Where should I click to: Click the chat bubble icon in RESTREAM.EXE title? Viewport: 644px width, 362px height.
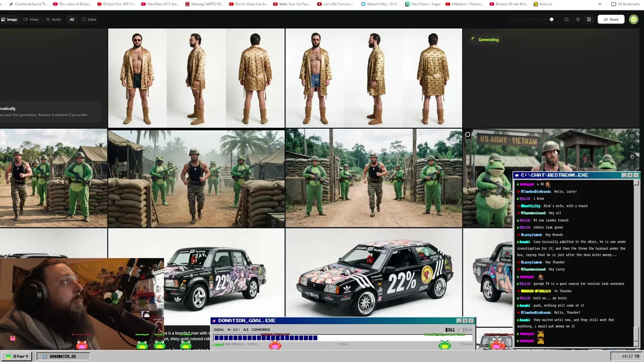(517, 175)
